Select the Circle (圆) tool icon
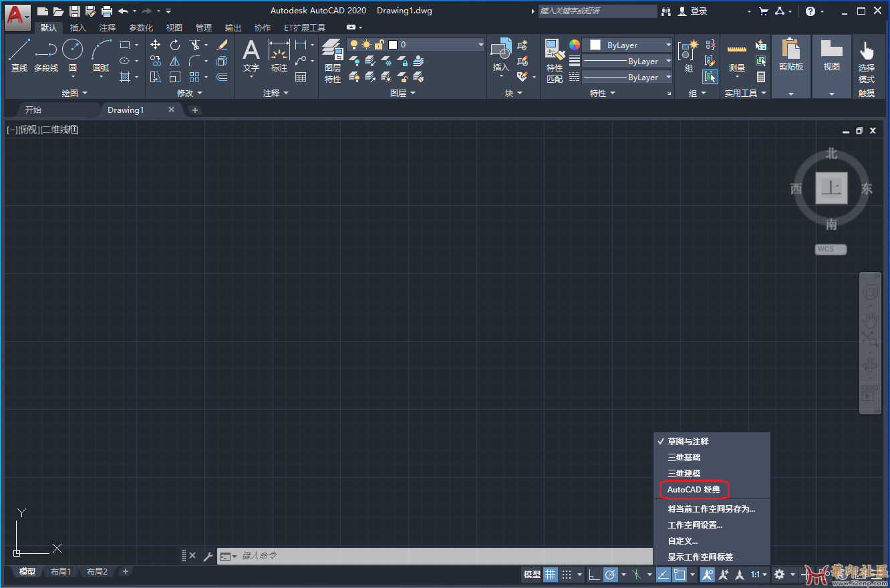Screen dimensions: 890x588 73,49
